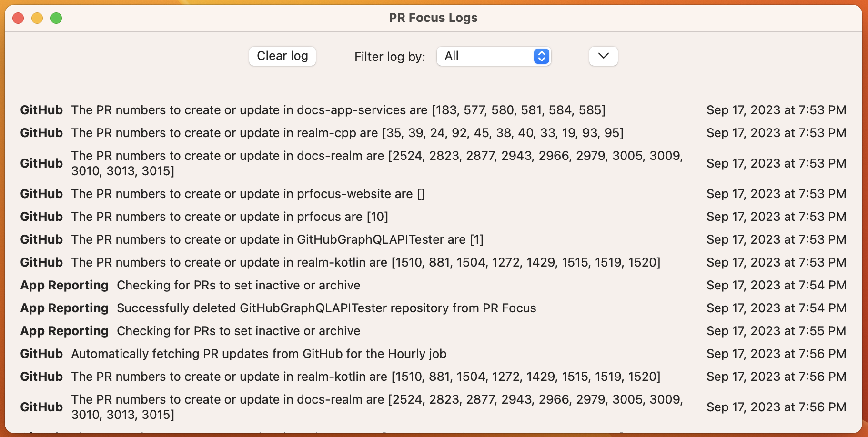The height and width of the screenshot is (437, 868).
Task: Click the 7:55 PM timestamp
Action: point(776,331)
